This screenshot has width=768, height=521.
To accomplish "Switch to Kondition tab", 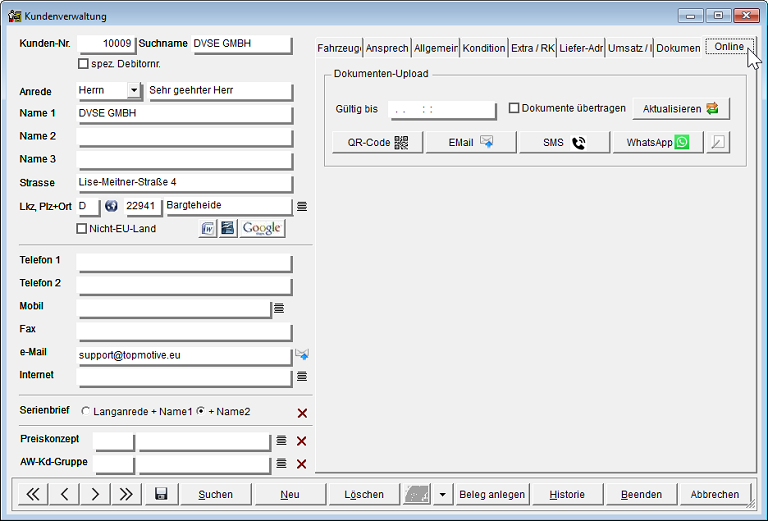I will 484,48.
